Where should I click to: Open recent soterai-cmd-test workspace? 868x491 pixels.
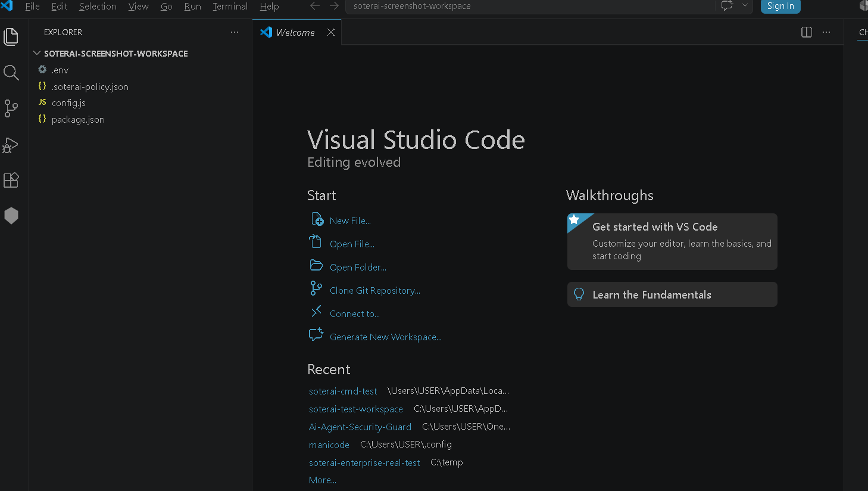pyautogui.click(x=343, y=391)
